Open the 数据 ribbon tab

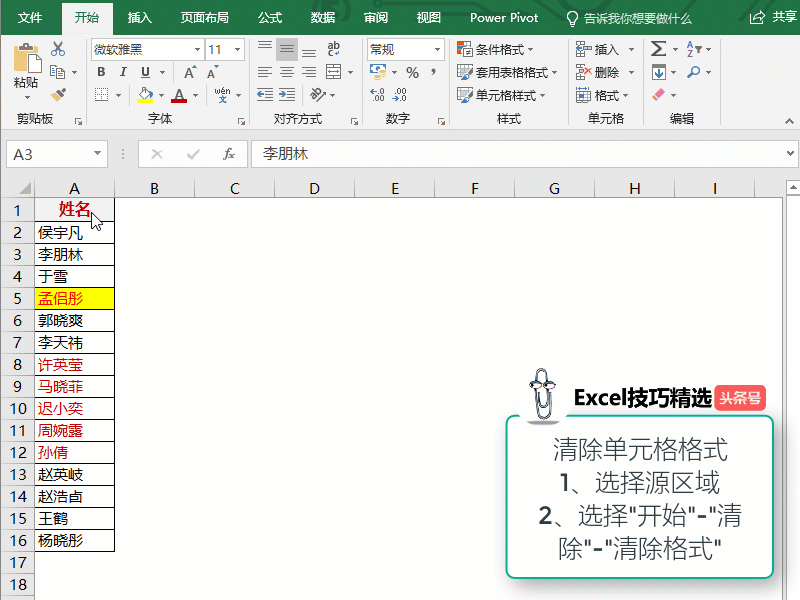click(x=323, y=17)
